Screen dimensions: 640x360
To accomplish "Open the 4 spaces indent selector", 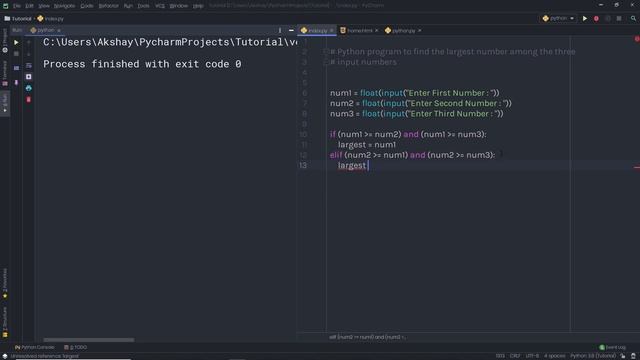I will [554, 356].
